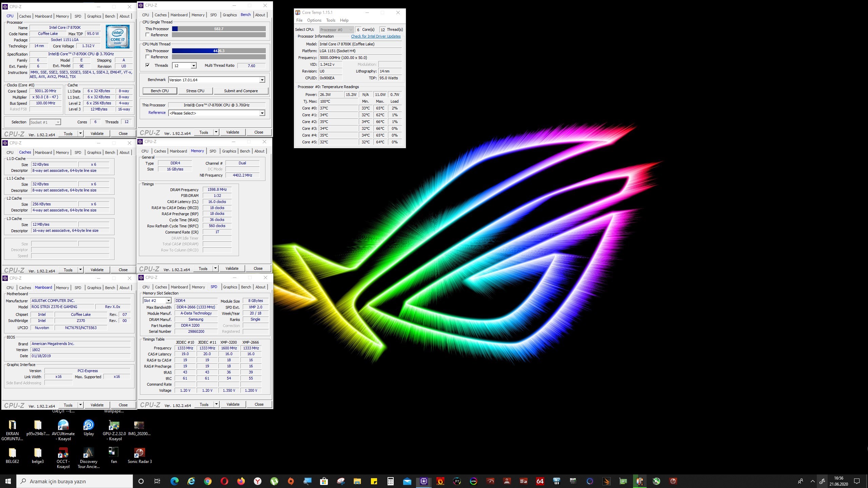Select the OCCT shortcut on the desktop
The height and width of the screenshot is (488, 868).
click(x=63, y=458)
